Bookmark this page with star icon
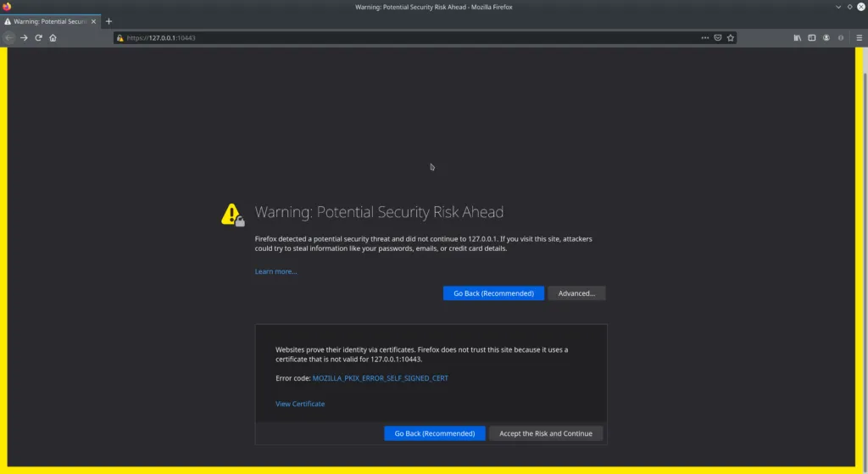This screenshot has width=868, height=474. (730, 38)
